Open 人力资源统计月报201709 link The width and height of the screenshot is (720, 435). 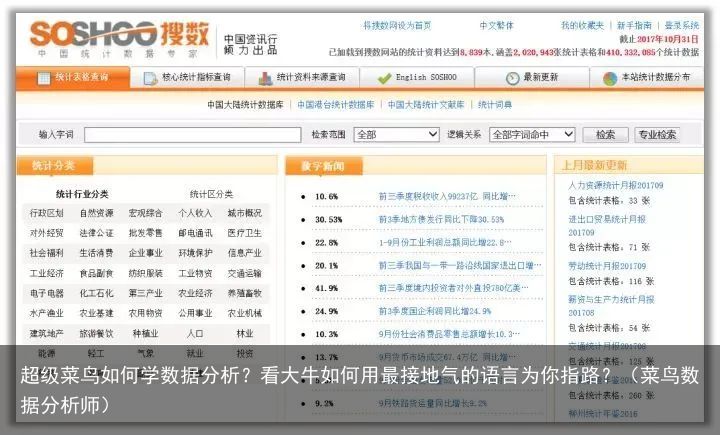pos(616,186)
